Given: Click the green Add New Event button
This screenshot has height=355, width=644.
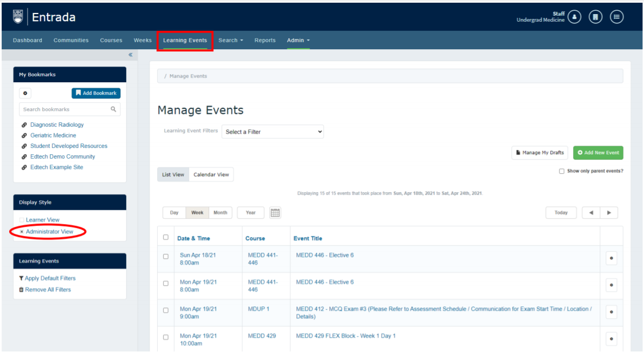Looking at the screenshot, I should coord(598,153).
